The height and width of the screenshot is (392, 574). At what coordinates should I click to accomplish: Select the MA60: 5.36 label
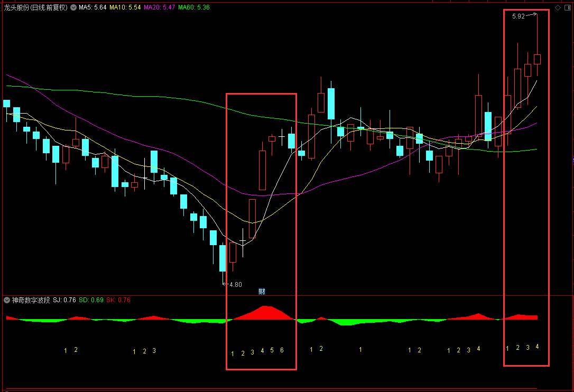pyautogui.click(x=193, y=7)
